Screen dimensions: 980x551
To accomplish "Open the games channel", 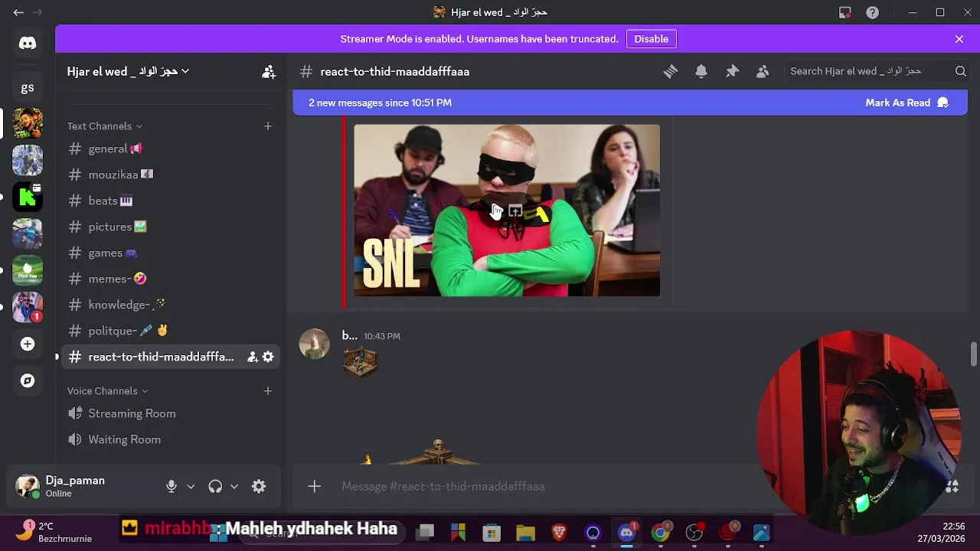I will (x=171, y=253).
